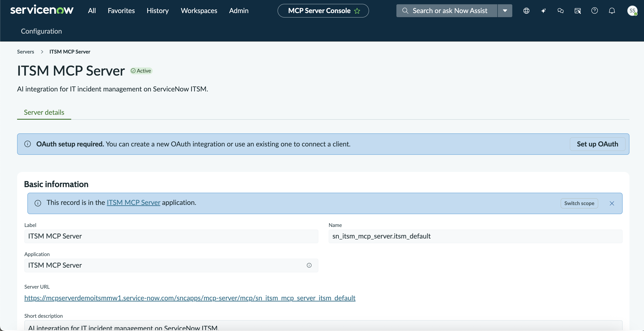Click the Application field info icon
This screenshot has width=644, height=331.
click(309, 265)
